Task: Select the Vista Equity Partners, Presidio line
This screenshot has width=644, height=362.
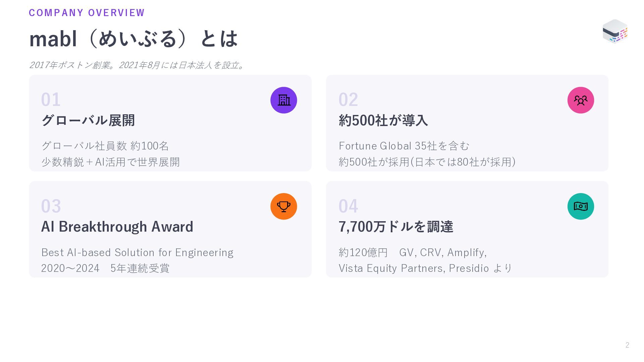Action: [425, 268]
